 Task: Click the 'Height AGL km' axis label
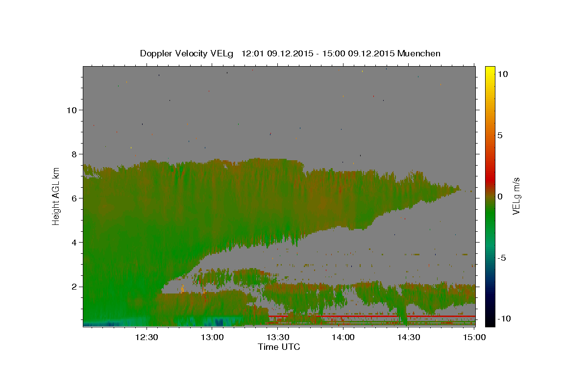[56, 196]
